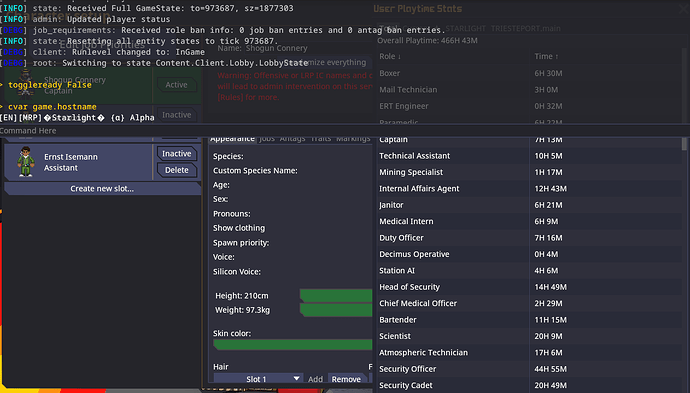
Task: Click the Voice: label
Action: click(224, 257)
